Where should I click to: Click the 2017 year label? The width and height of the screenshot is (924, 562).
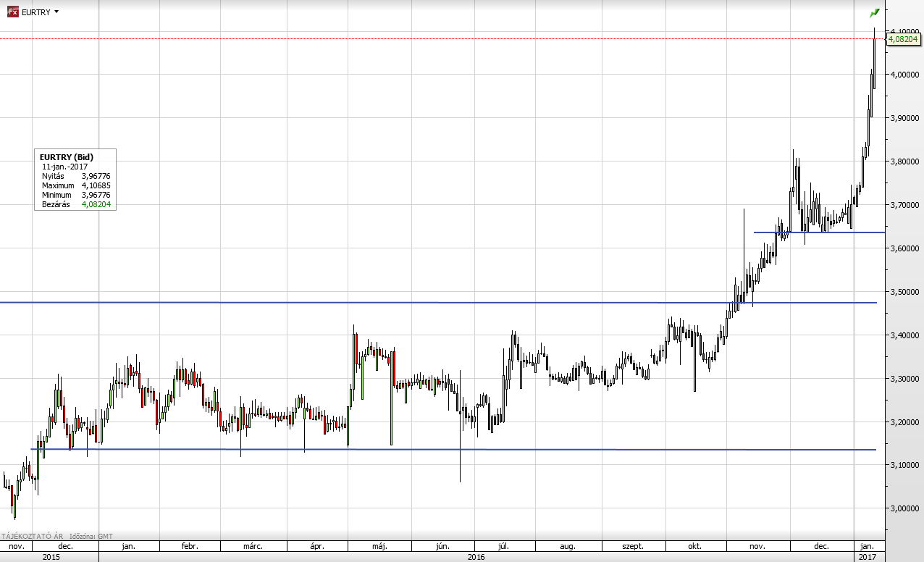coord(867,557)
